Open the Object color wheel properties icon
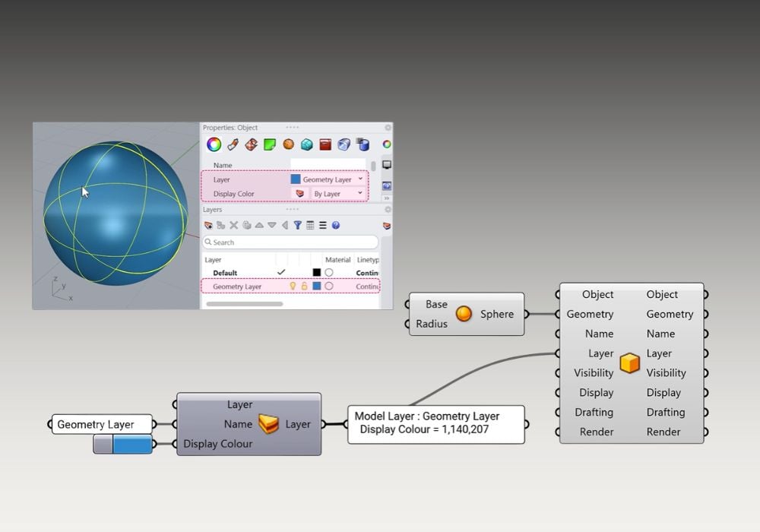The width and height of the screenshot is (760, 532). coord(214,144)
